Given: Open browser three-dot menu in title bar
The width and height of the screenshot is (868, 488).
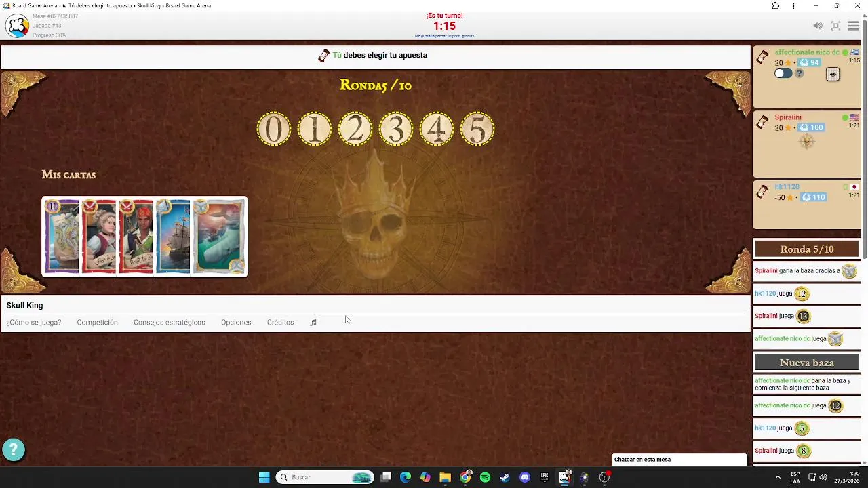Looking at the screenshot, I should tap(793, 6).
